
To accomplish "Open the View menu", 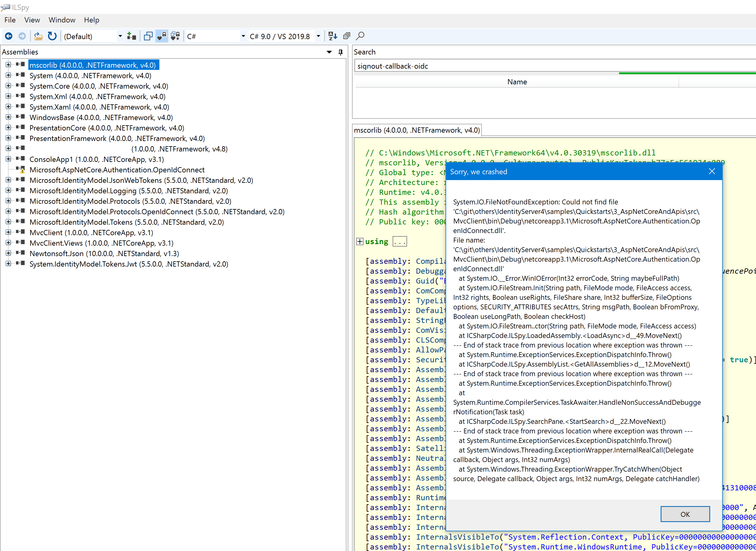I will pyautogui.click(x=32, y=20).
